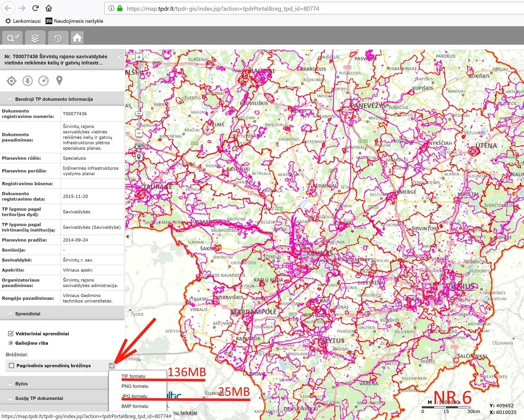Click the Savivaldybės (Savivaldybė) value
The width and height of the screenshot is (524, 420).
coord(92,227)
